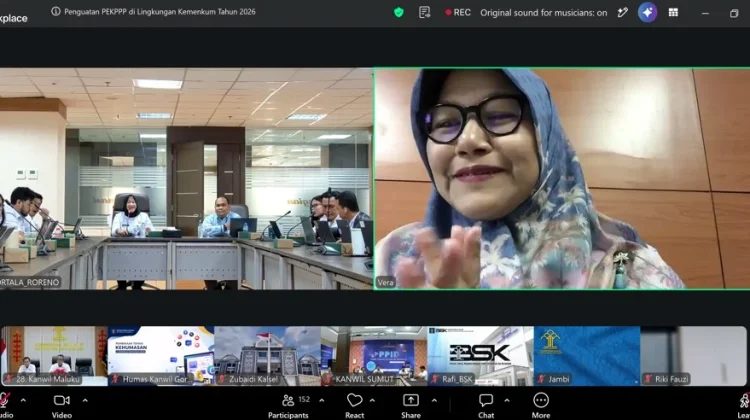Click Vera's active speaker video

(562, 178)
